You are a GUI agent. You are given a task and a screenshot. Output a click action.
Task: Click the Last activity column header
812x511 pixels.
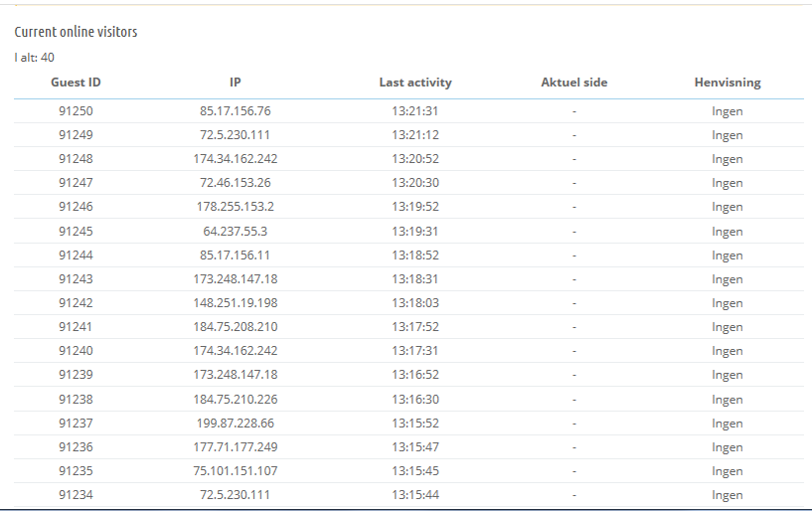click(x=415, y=83)
